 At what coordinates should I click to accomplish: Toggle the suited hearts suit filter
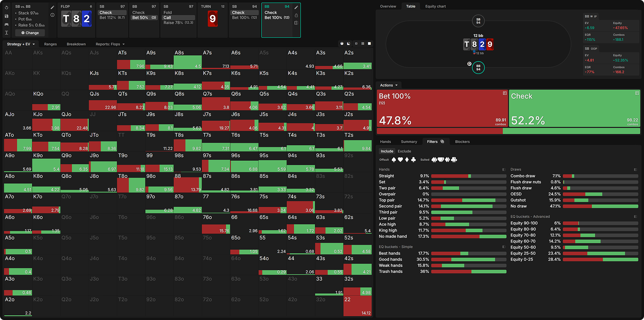click(441, 160)
